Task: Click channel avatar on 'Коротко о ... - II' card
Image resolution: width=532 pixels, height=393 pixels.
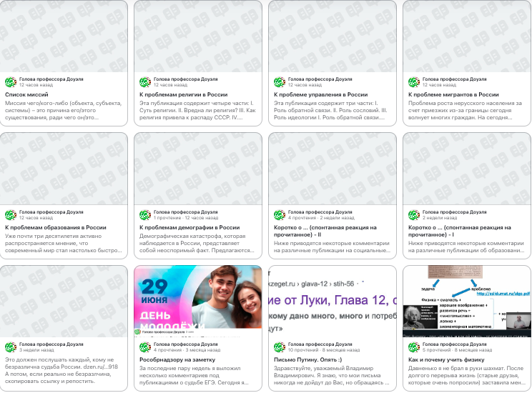Action: coord(280,214)
